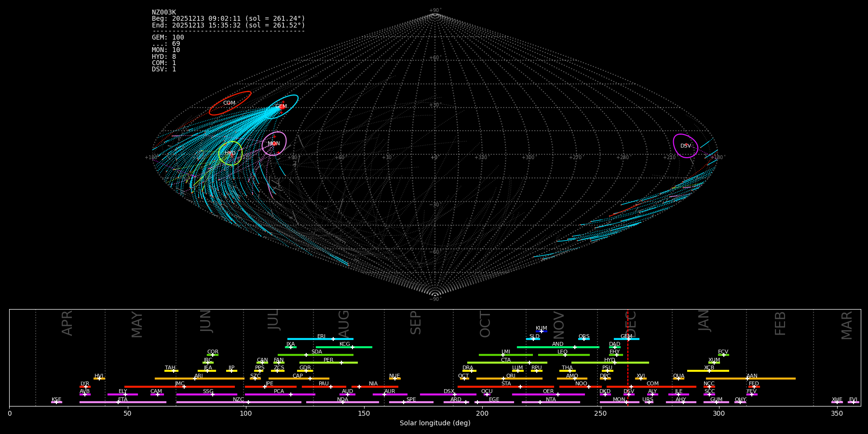
Task: Click the MON shower bar in timeline
Action: click(619, 402)
